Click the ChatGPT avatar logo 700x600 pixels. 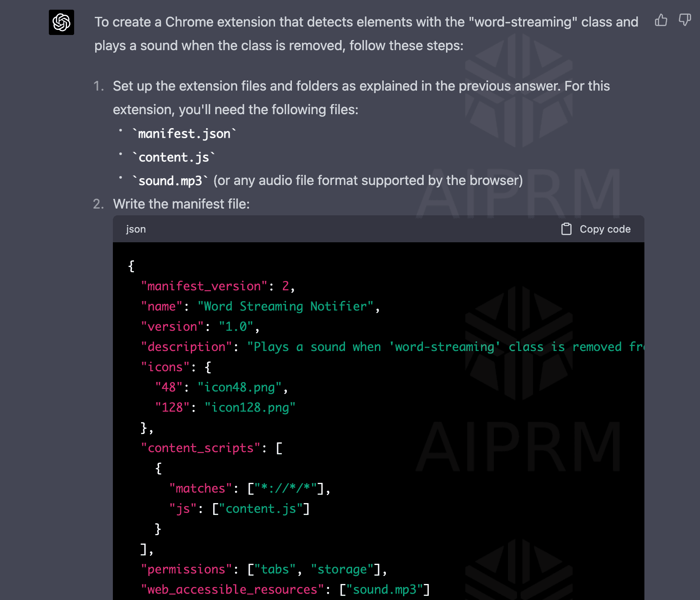click(61, 22)
